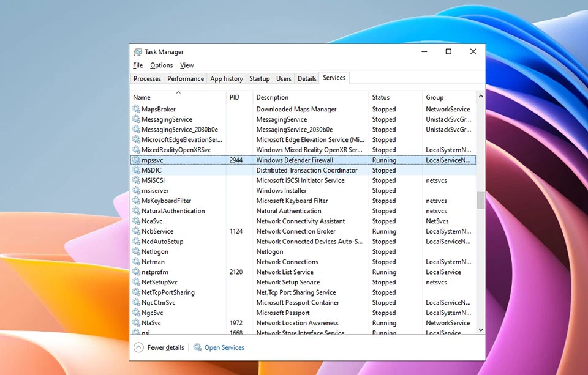Click the gear icon beside NetSetupSvc
The height and width of the screenshot is (375, 588).
(136, 282)
